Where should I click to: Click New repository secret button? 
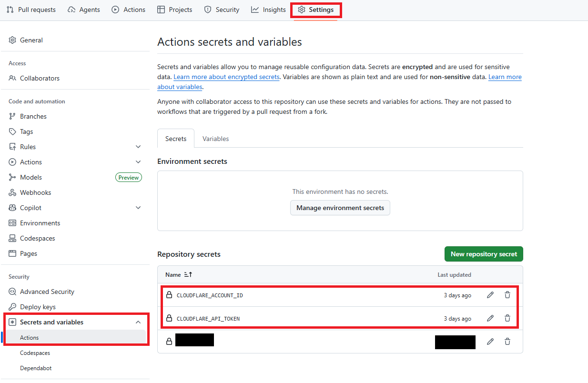pos(484,254)
